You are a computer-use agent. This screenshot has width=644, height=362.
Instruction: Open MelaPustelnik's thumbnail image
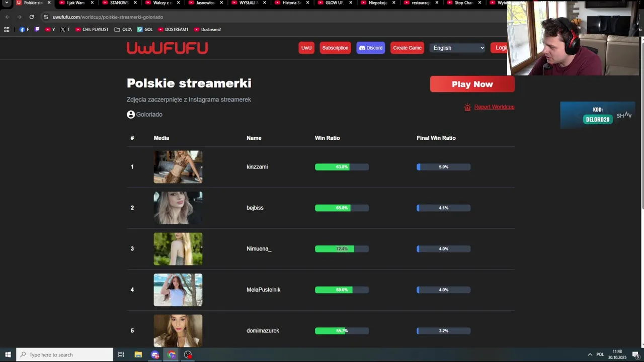178,290
